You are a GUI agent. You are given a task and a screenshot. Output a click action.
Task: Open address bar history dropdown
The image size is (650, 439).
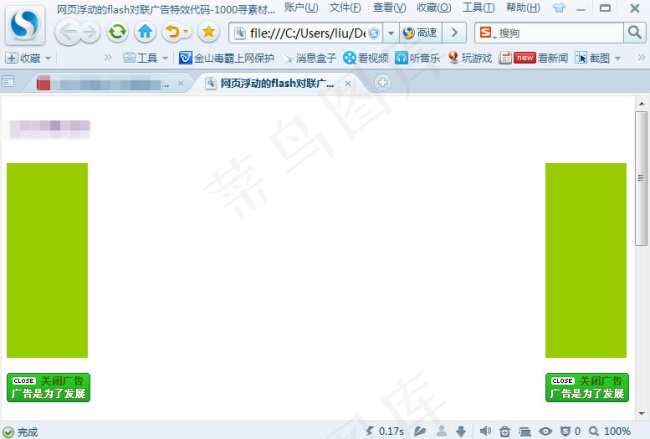point(390,33)
